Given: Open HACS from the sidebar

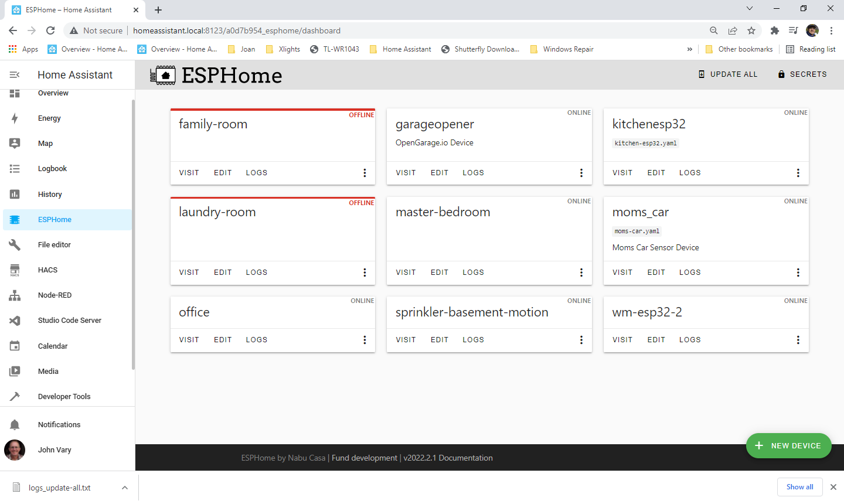Looking at the screenshot, I should pos(15,270).
